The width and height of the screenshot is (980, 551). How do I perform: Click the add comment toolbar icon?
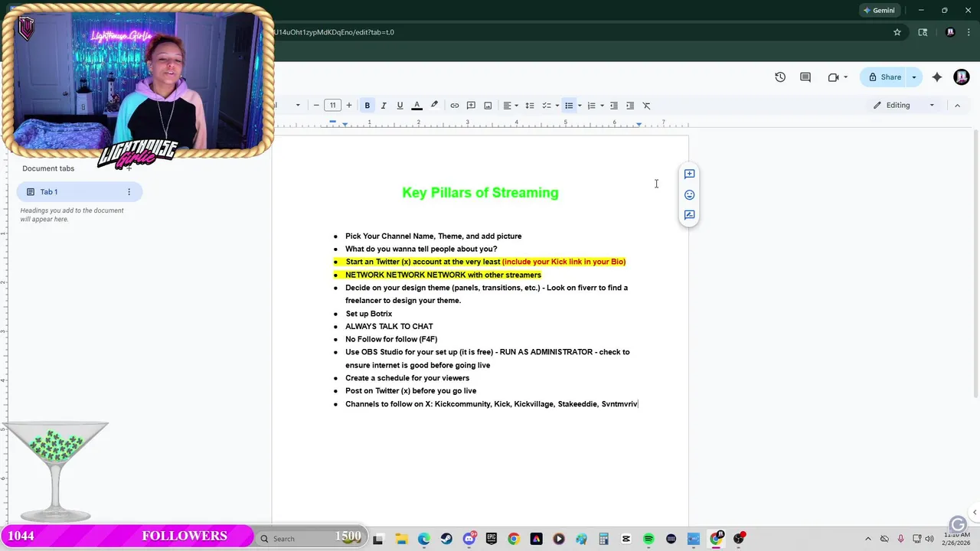click(x=472, y=106)
